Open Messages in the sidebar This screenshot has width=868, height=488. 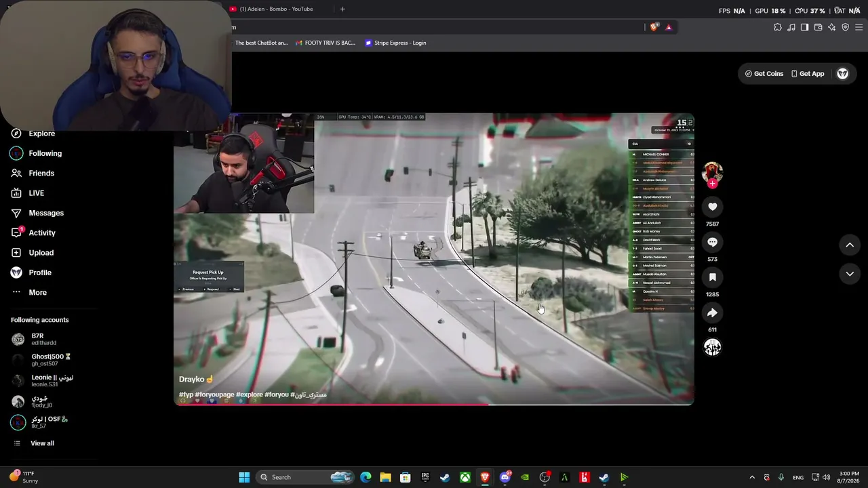[37, 213]
